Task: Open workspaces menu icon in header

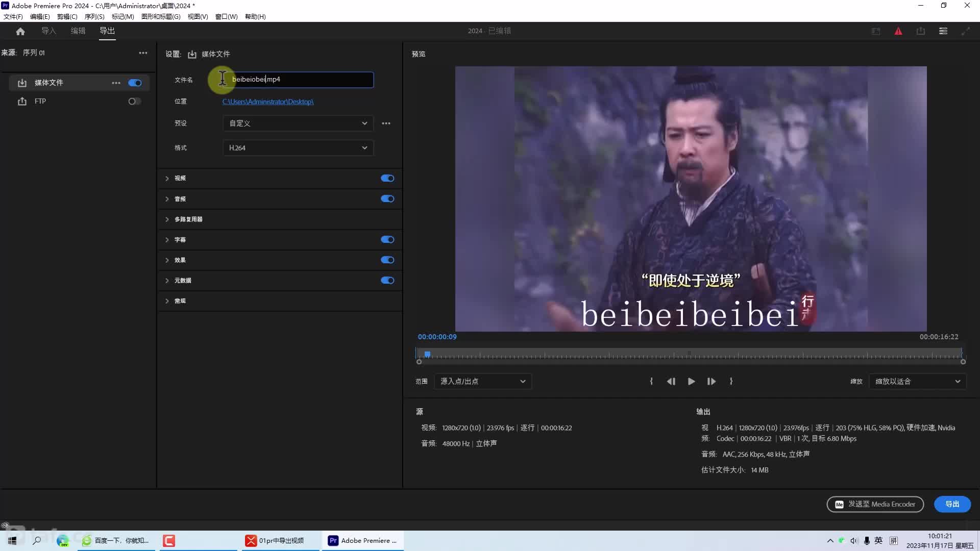Action: 943,31
